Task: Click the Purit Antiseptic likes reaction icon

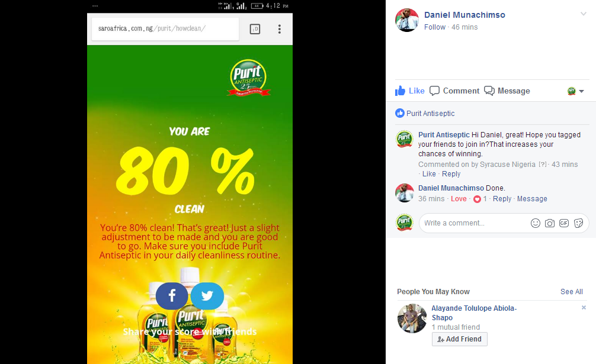Action: coord(400,113)
